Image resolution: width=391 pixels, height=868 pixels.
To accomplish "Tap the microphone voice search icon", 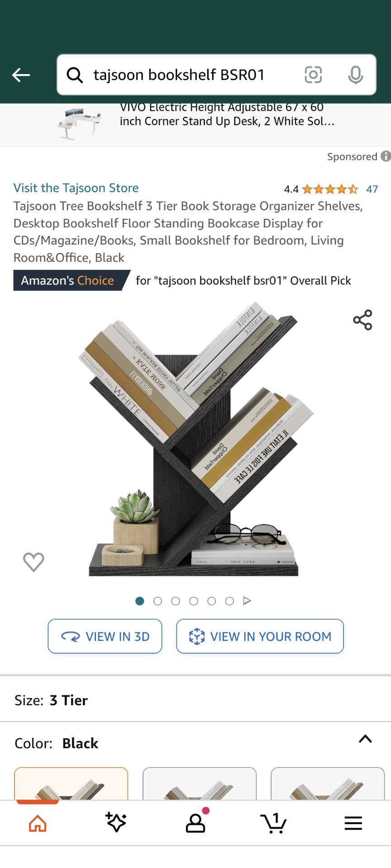I will pyautogui.click(x=356, y=75).
